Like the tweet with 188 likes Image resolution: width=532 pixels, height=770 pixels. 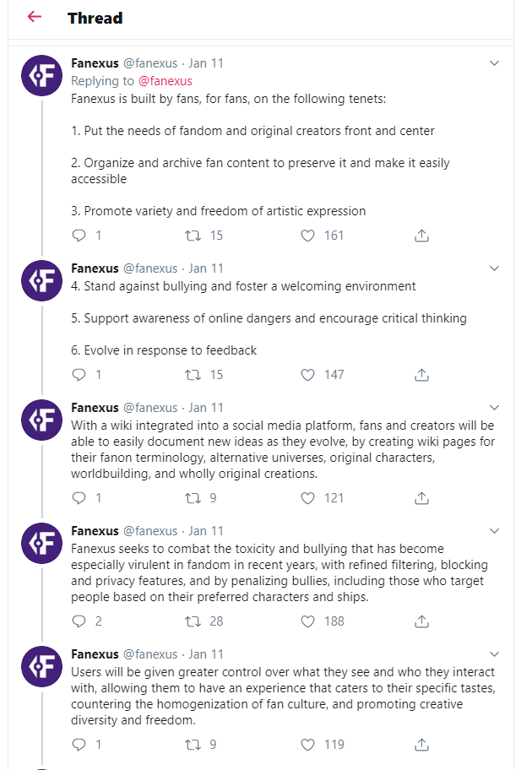pyautogui.click(x=307, y=621)
